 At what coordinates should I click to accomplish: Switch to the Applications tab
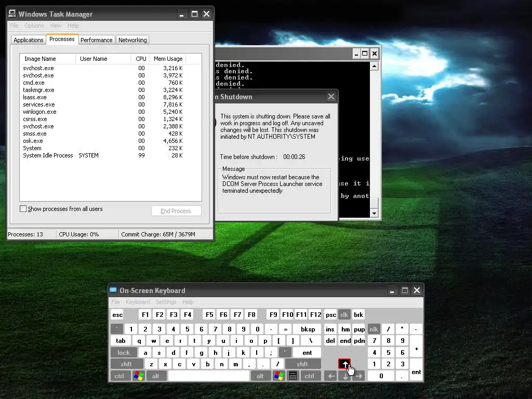[x=29, y=40]
